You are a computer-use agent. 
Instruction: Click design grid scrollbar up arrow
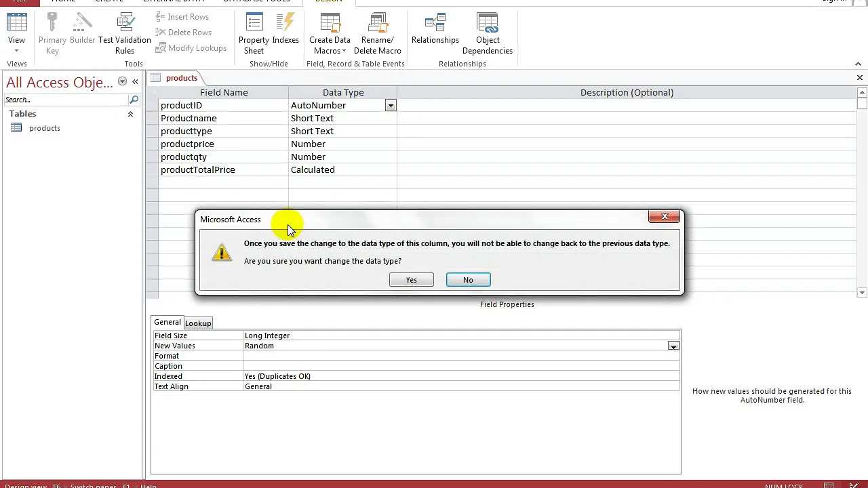(862, 92)
